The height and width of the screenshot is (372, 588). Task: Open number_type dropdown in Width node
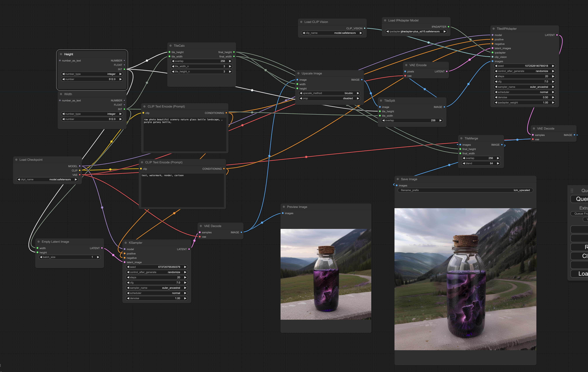point(92,114)
